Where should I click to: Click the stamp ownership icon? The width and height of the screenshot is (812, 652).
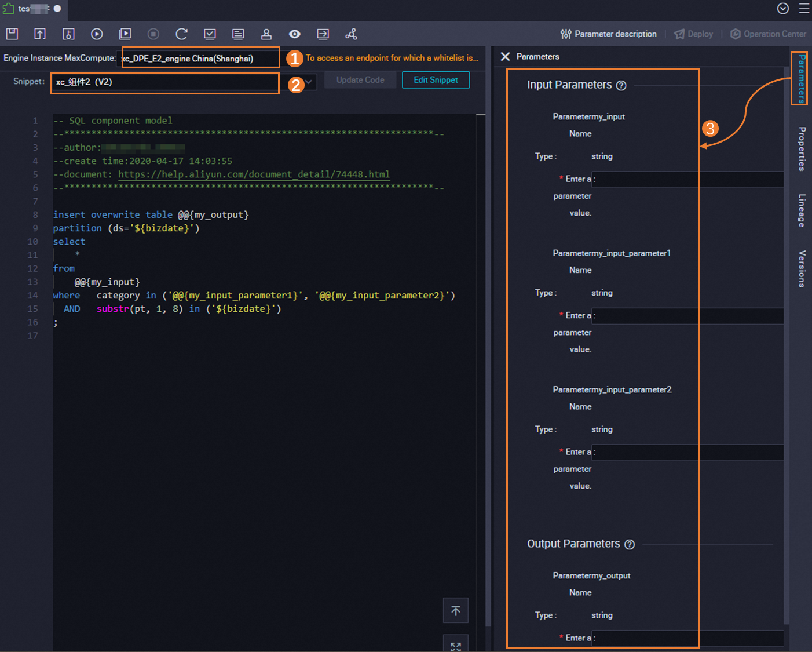266,34
